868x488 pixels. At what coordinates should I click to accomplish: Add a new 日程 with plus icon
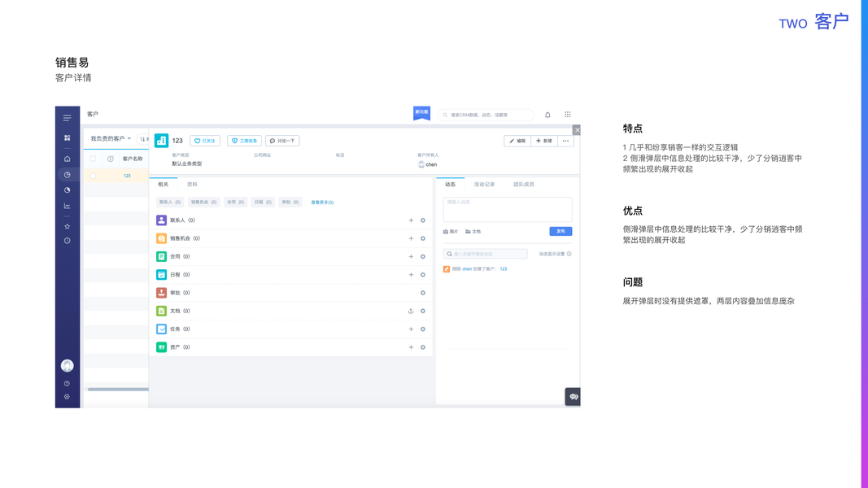[x=411, y=274]
